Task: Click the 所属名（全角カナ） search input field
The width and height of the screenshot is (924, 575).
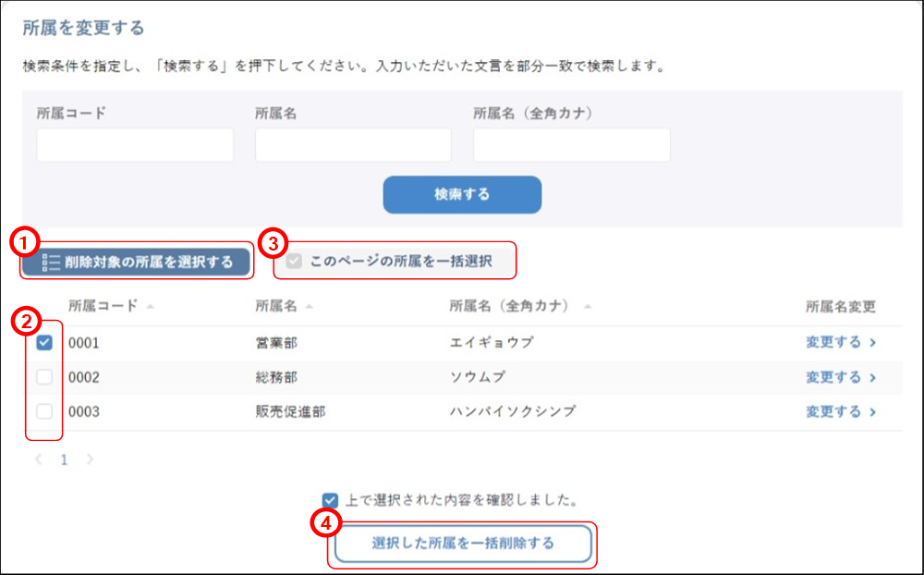Action: (x=571, y=144)
